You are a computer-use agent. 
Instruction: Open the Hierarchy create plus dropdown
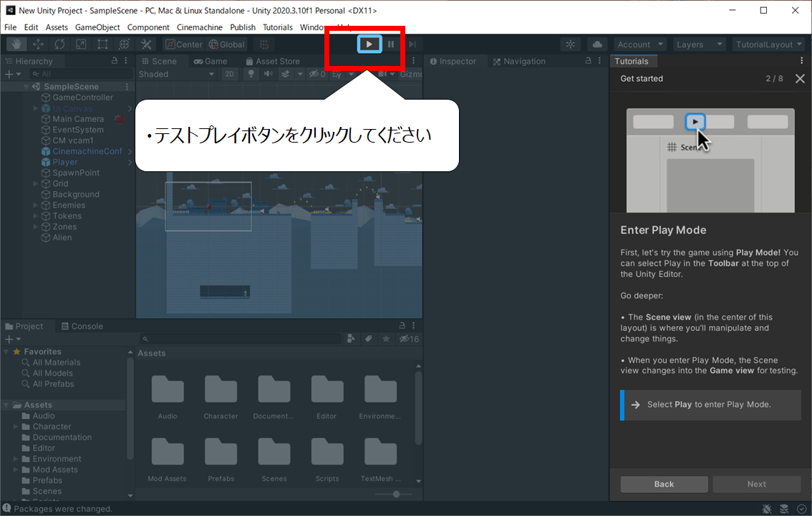12,74
